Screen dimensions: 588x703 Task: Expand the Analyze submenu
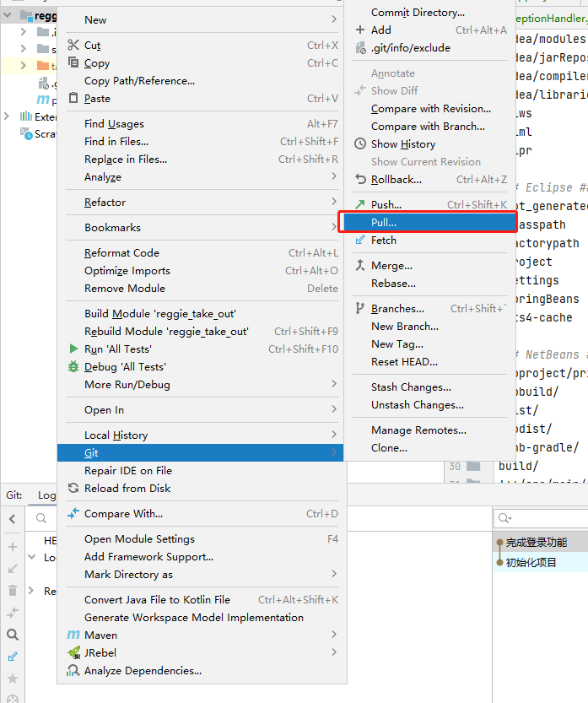(x=202, y=176)
